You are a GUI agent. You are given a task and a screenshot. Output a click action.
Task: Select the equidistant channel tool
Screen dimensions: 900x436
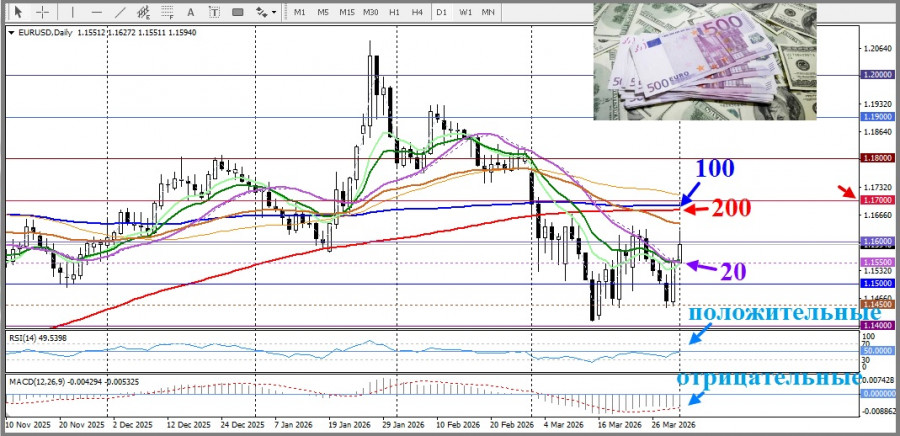tap(144, 11)
